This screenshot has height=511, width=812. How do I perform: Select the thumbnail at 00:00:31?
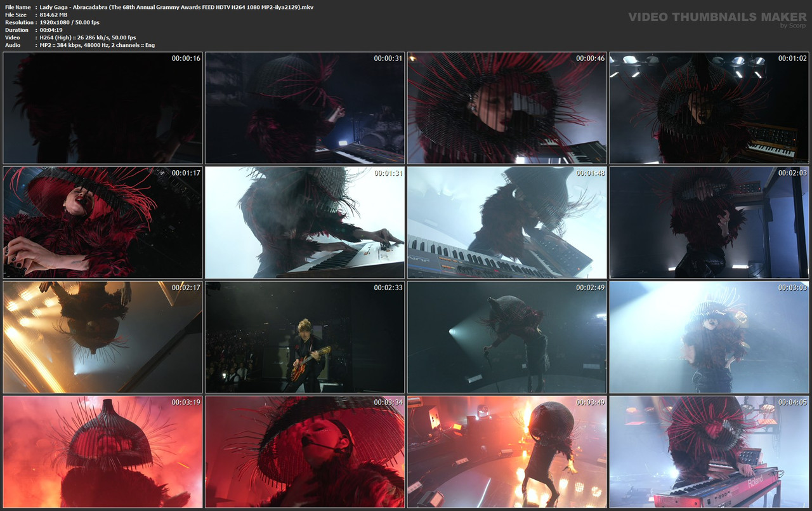pos(304,108)
